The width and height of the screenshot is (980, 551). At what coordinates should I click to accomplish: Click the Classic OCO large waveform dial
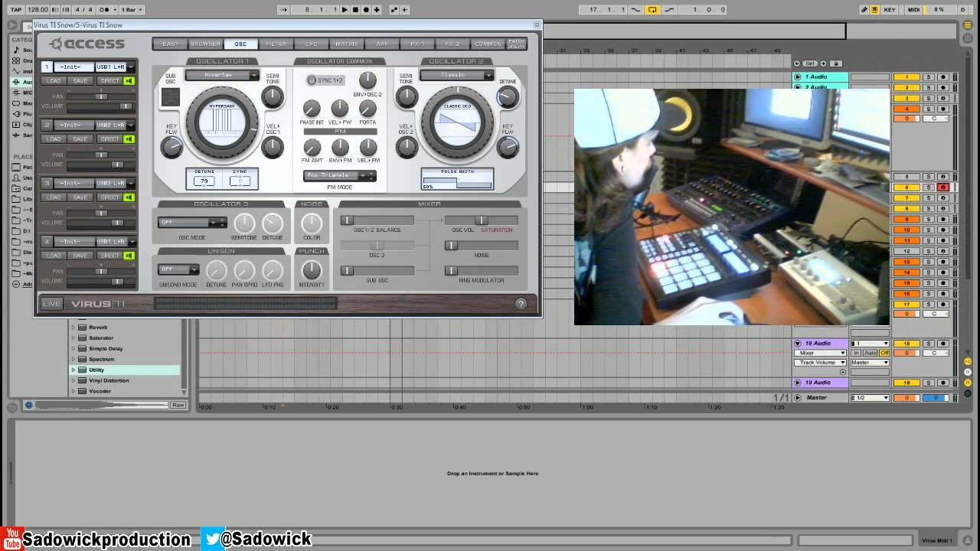(457, 122)
